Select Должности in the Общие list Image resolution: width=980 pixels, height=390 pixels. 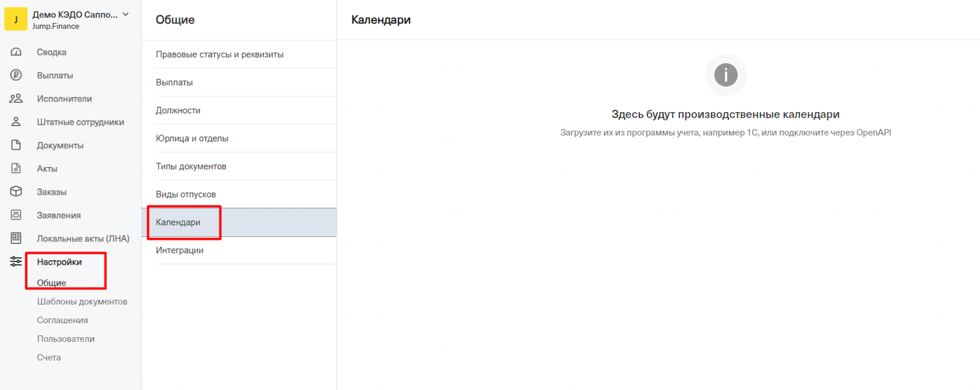pyautogui.click(x=178, y=110)
